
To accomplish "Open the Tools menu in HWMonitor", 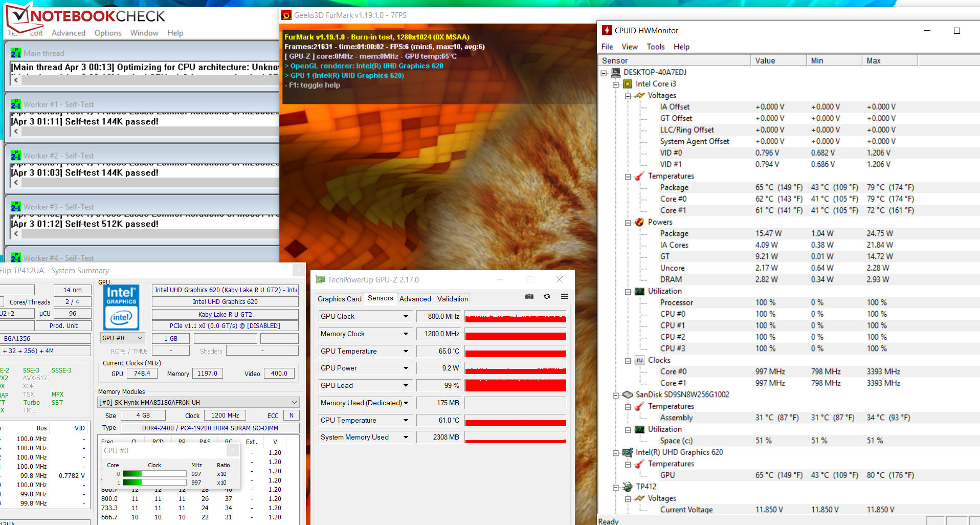I will [656, 47].
